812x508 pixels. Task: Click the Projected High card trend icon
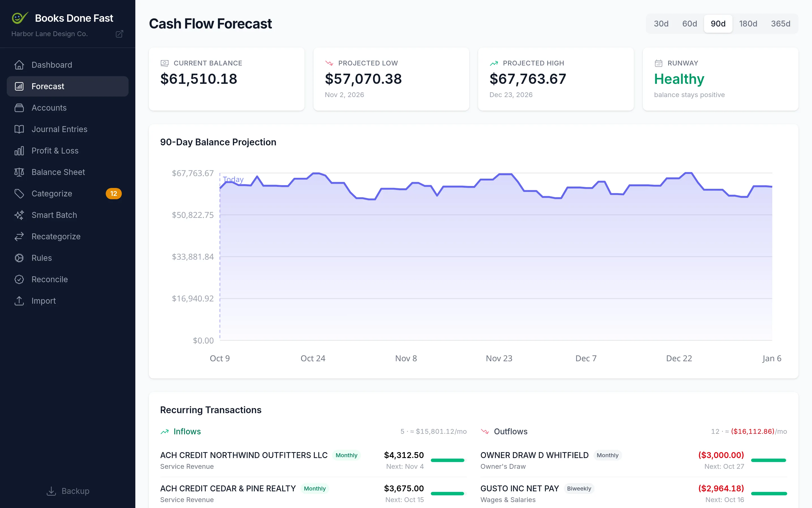click(x=494, y=63)
